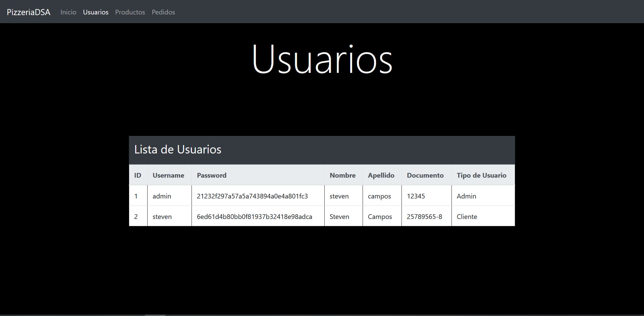This screenshot has width=644, height=316.
Task: Click the Lista de Usuarios title
Action: 178,149
